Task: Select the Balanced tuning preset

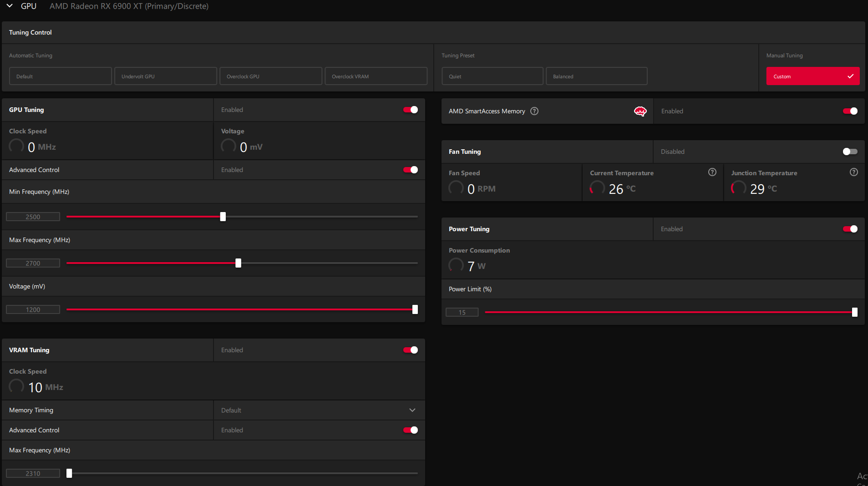Action: click(x=596, y=76)
